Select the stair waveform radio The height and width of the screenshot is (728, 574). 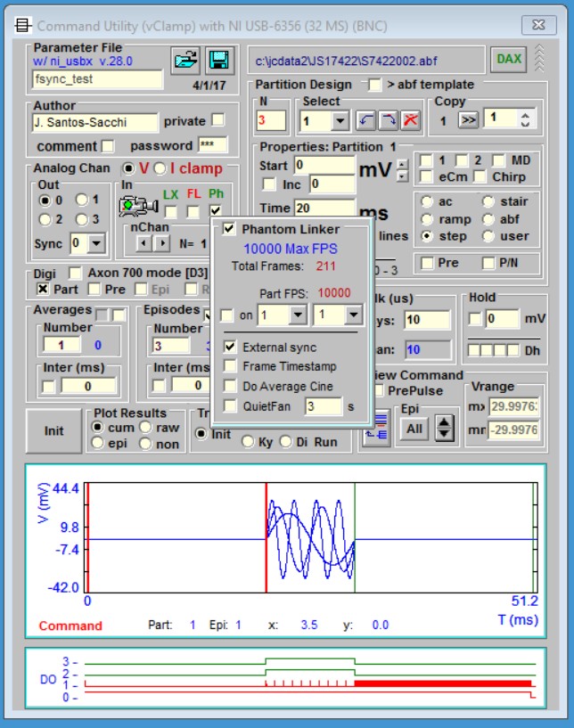click(x=488, y=201)
